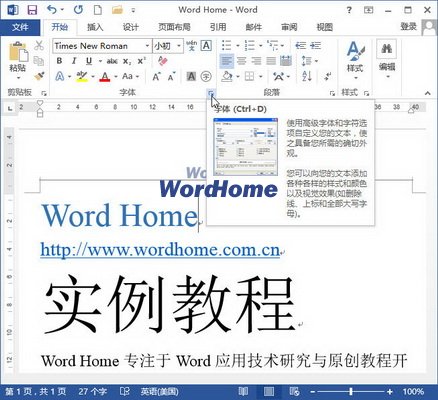Switch to the 视图 View tab

(325, 27)
